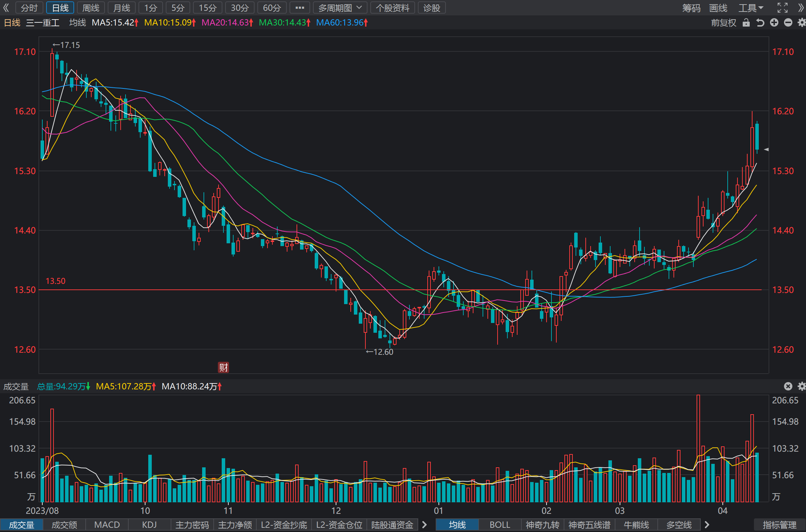Open main chart settings gear icon
This screenshot has height=532, width=806.
click(801, 23)
